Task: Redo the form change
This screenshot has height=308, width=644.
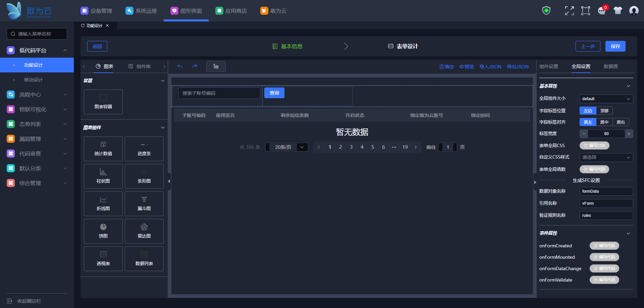Action: click(x=194, y=66)
